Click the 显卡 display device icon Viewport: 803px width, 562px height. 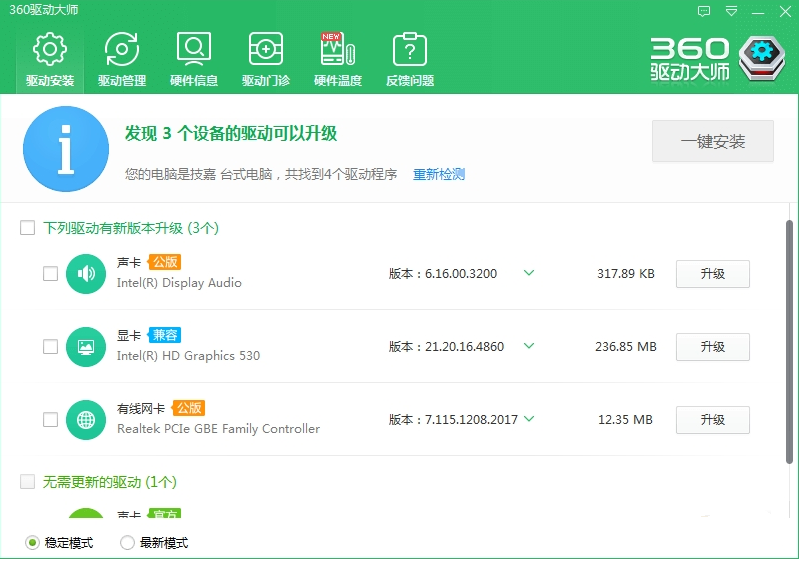86,347
